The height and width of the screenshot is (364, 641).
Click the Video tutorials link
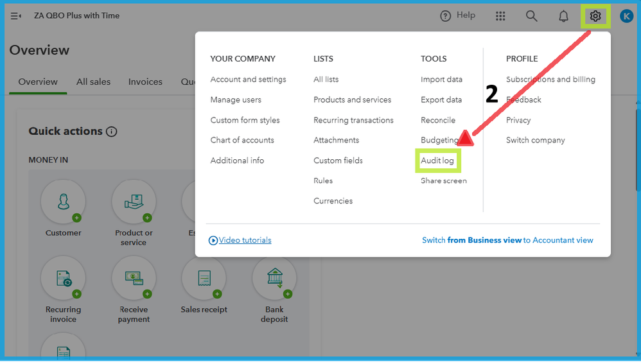245,240
